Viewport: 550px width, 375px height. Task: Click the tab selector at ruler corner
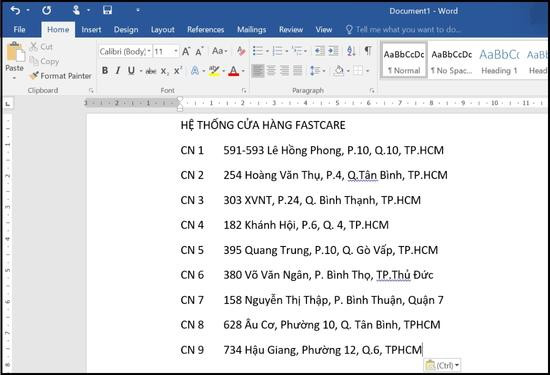pyautogui.click(x=8, y=103)
